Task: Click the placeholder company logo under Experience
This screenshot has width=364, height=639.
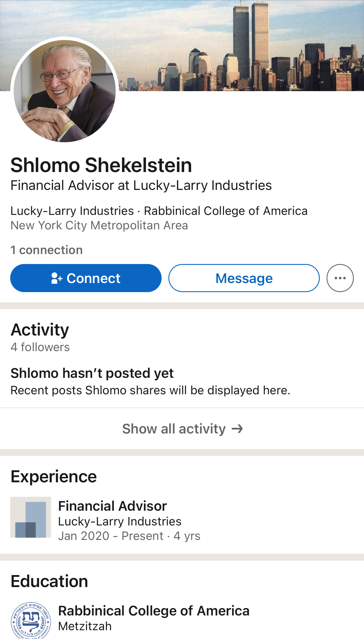Action: click(x=31, y=517)
